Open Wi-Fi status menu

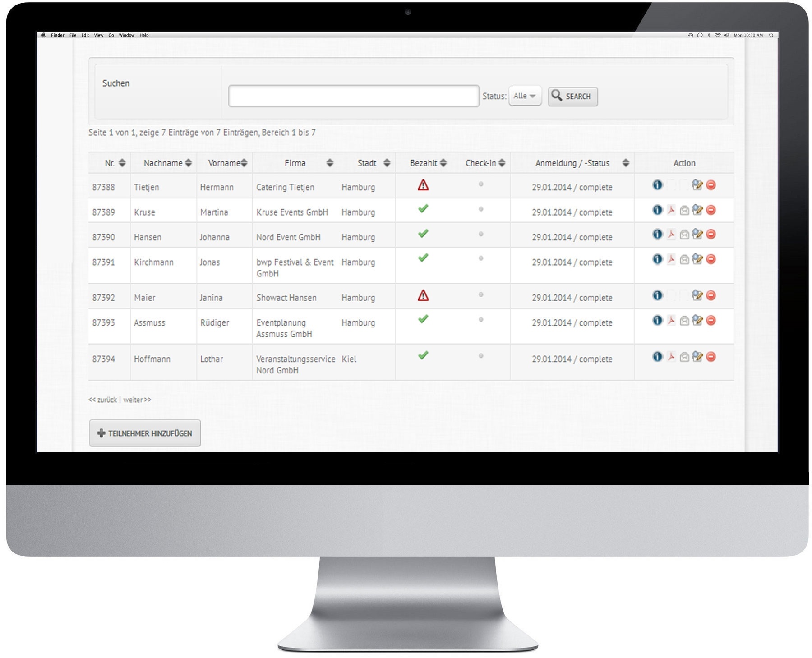tap(717, 35)
